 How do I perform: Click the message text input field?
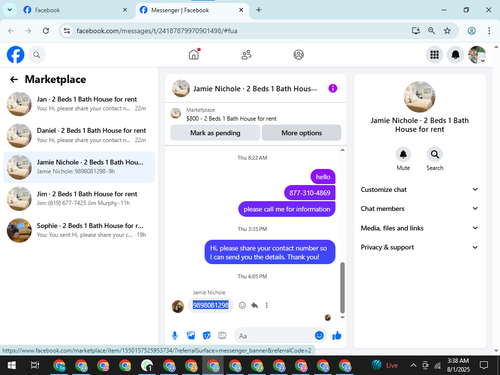(275, 336)
